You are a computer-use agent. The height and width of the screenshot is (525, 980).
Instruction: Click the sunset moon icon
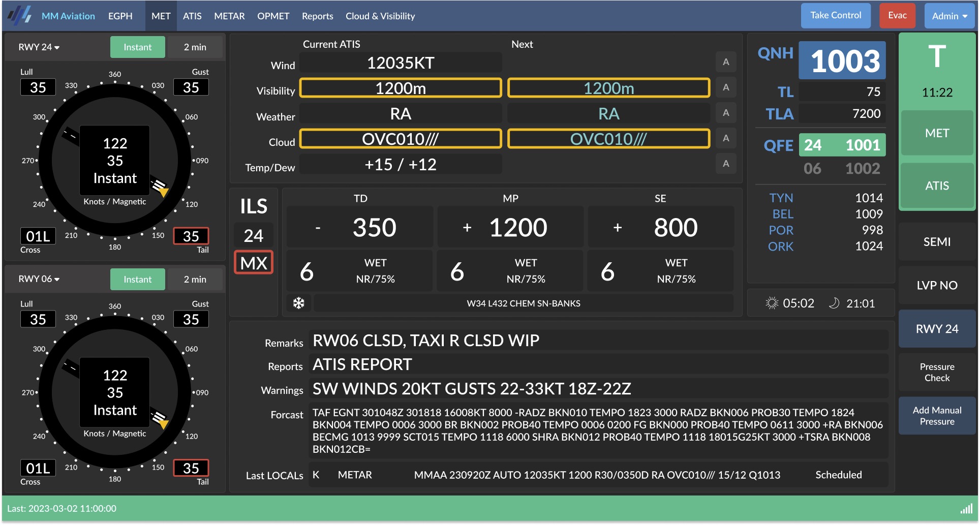(x=834, y=303)
